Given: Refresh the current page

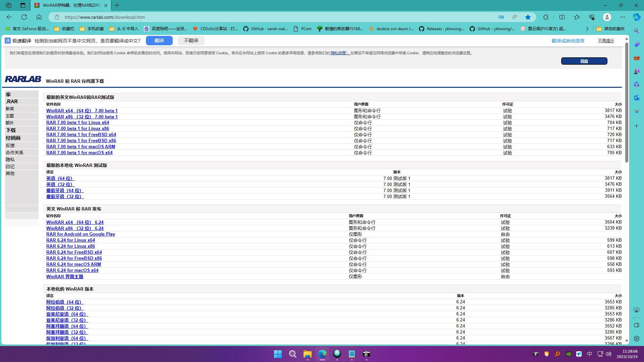Looking at the screenshot, I should tap(24, 17).
